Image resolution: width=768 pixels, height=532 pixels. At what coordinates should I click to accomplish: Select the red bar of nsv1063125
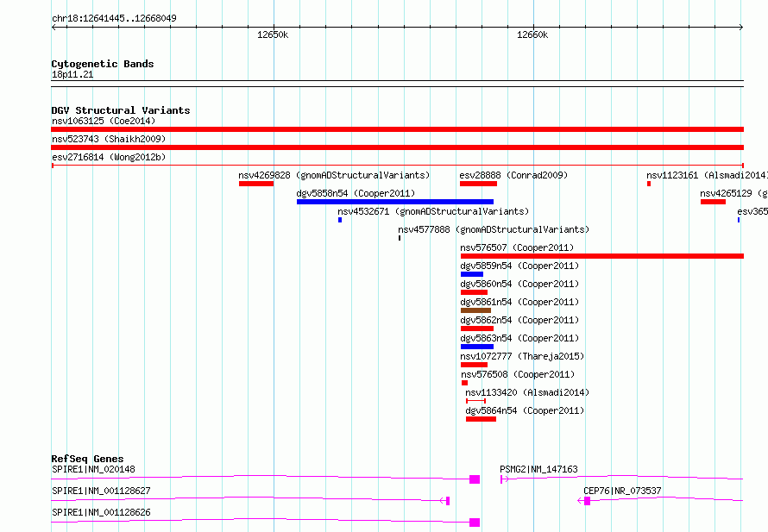(x=397, y=129)
